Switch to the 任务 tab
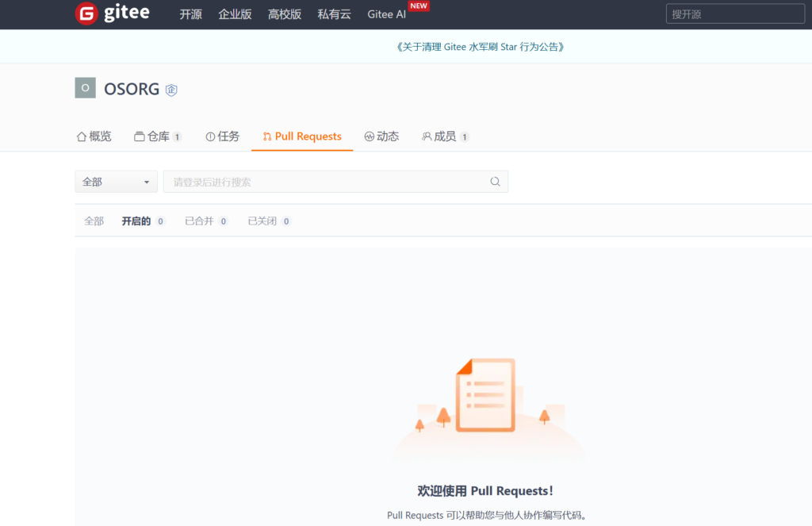 point(223,136)
